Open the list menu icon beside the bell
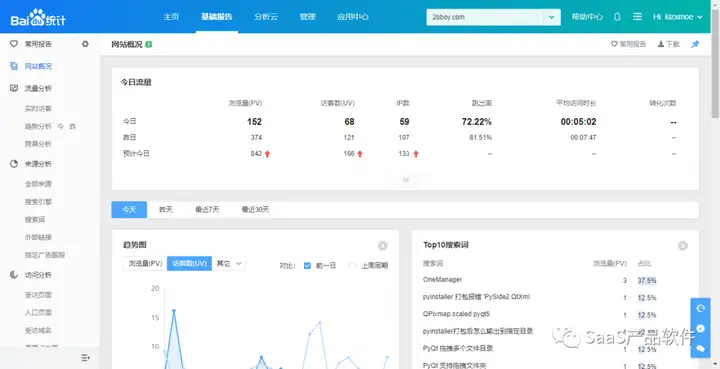The image size is (720, 369). (x=637, y=17)
